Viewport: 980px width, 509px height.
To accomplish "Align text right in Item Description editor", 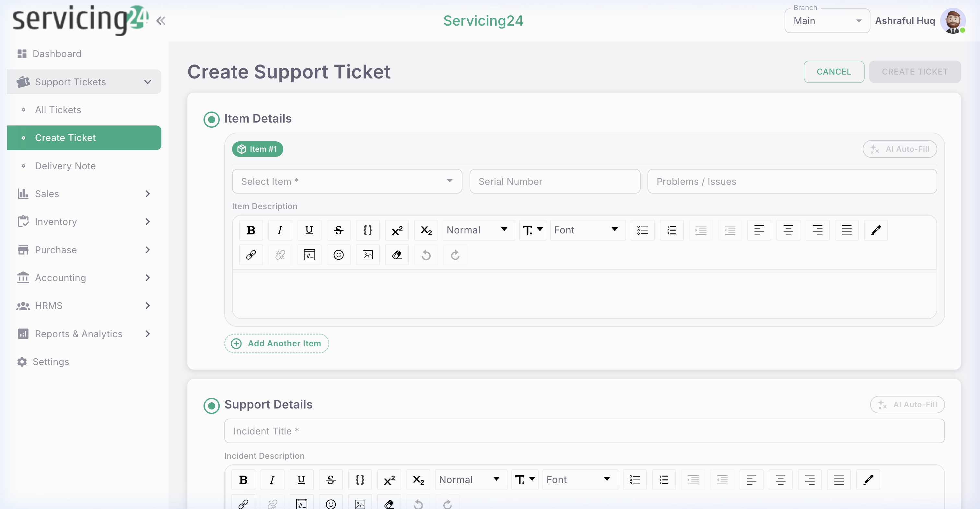I will pyautogui.click(x=818, y=230).
